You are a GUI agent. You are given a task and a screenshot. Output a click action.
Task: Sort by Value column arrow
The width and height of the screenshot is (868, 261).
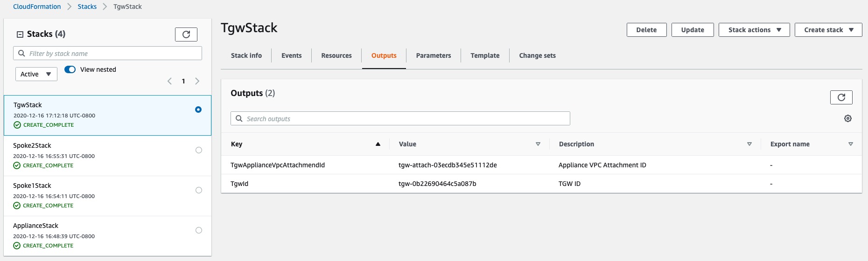538,144
